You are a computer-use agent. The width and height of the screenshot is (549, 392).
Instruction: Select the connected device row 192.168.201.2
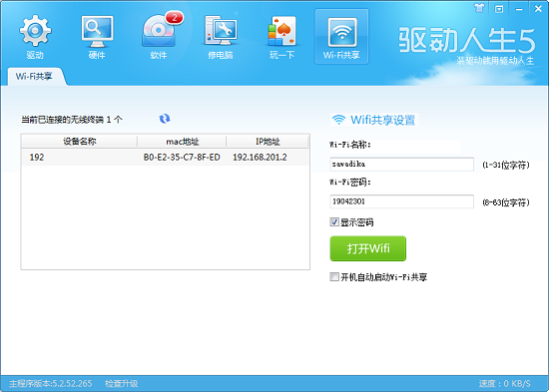pos(165,158)
